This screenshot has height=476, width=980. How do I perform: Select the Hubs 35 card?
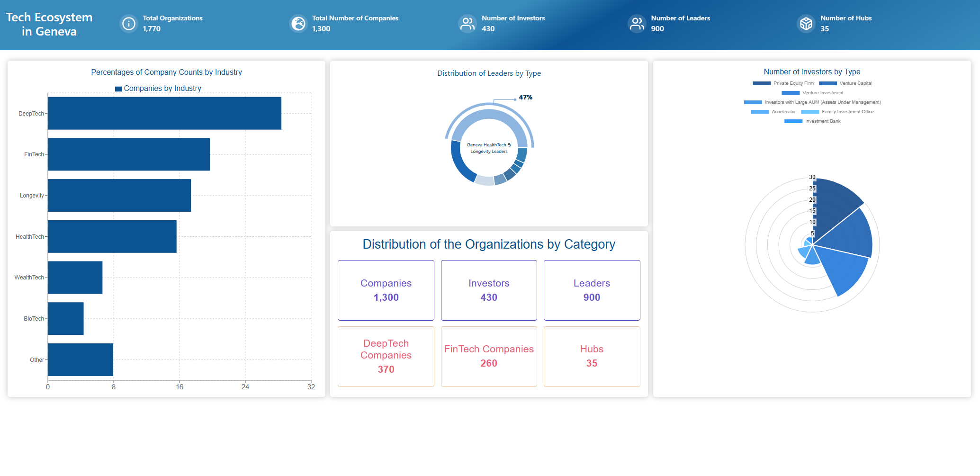coord(592,357)
